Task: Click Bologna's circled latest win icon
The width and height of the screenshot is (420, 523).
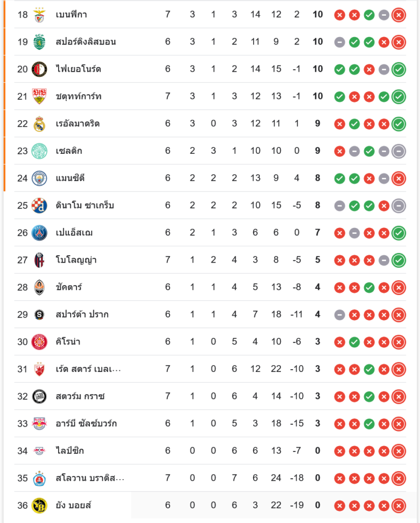Action: tap(399, 260)
